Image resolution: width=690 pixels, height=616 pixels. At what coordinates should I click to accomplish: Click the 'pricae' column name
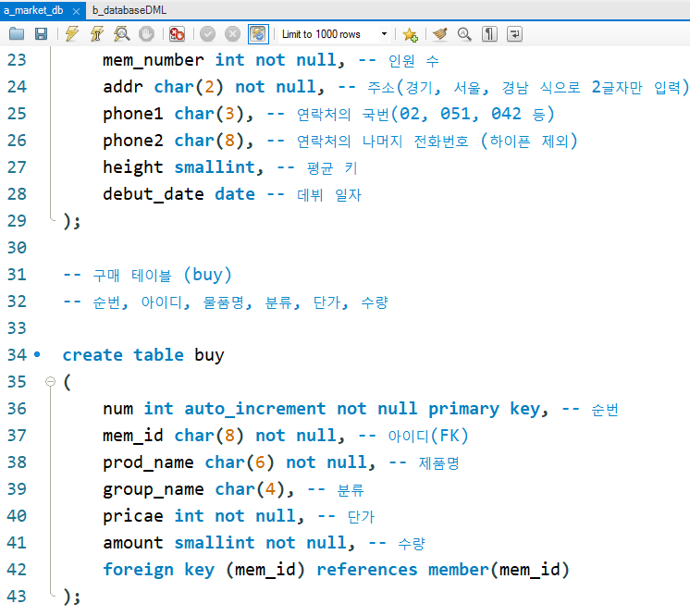pyautogui.click(x=133, y=516)
